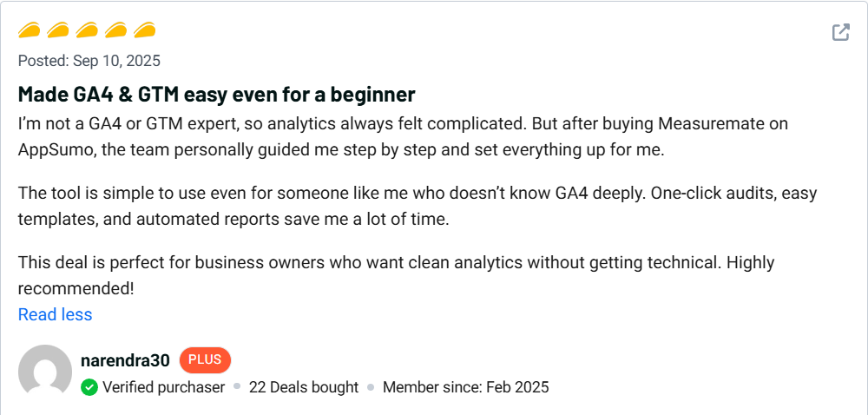Image resolution: width=868 pixels, height=415 pixels.
Task: Click the fifth taco rating icon
Action: coord(144,31)
